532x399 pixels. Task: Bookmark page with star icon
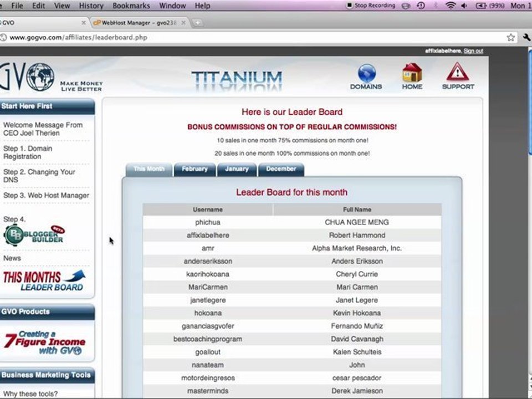pyautogui.click(x=510, y=37)
